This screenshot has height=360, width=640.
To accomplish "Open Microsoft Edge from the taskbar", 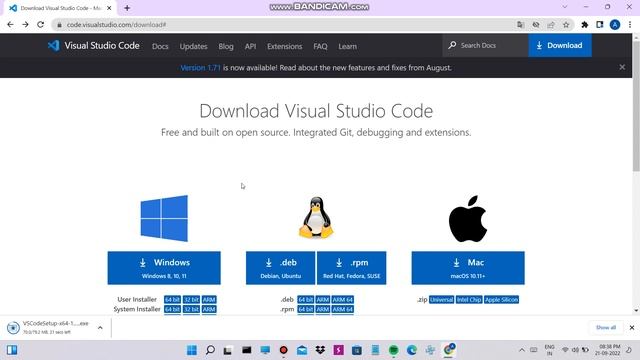I will (x=411, y=350).
